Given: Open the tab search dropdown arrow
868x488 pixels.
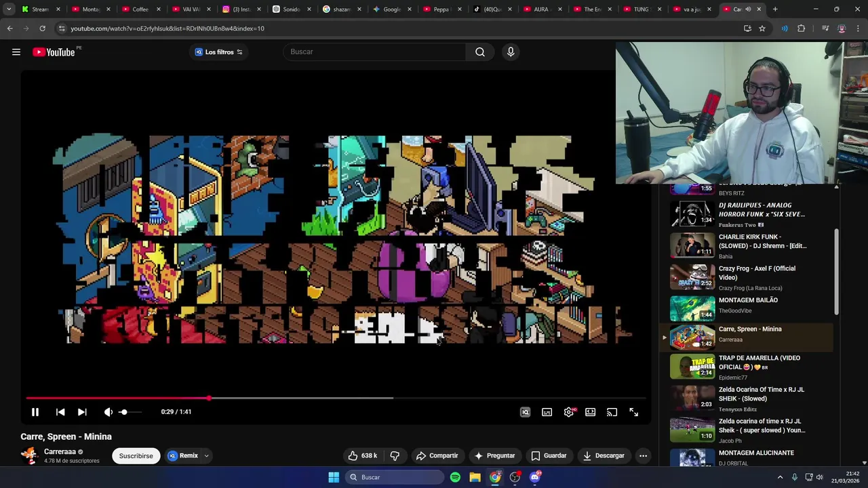Looking at the screenshot, I should click(9, 9).
